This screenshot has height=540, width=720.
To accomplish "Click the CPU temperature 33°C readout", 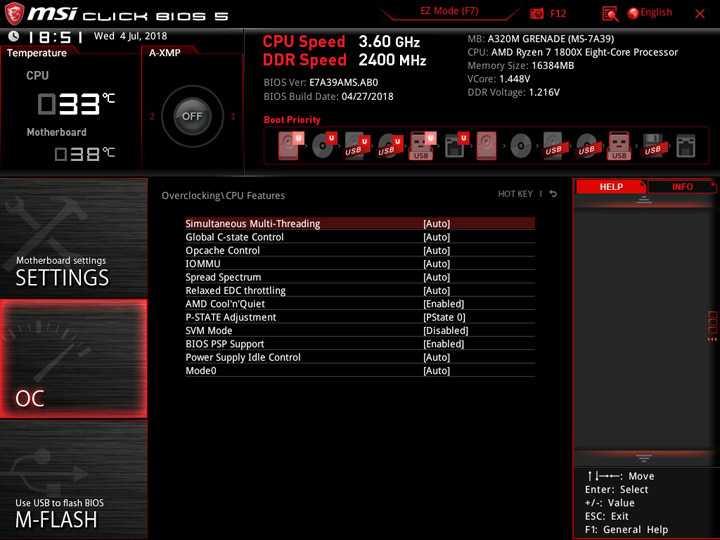I will point(76,103).
